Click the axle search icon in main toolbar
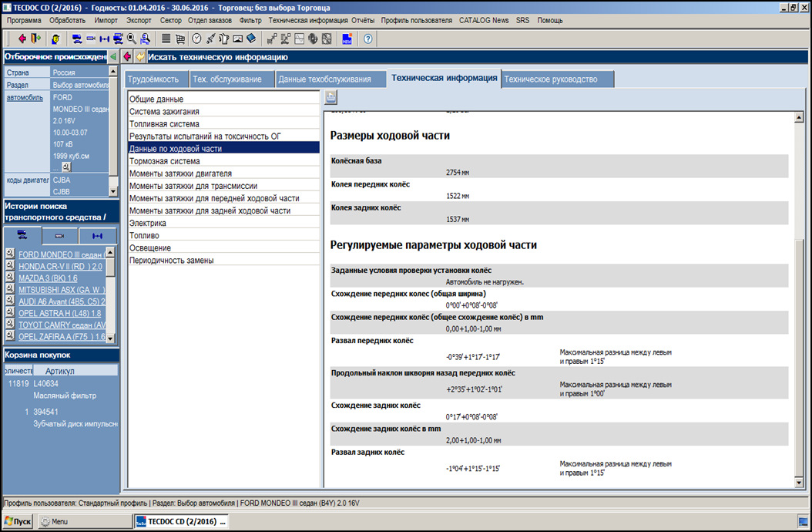Screen dimensions: 812x532 pos(105,39)
